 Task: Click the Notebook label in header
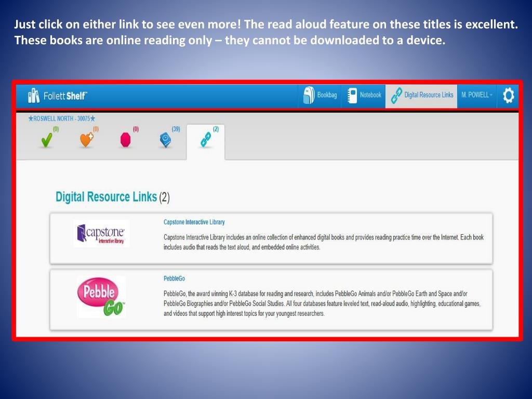[370, 95]
